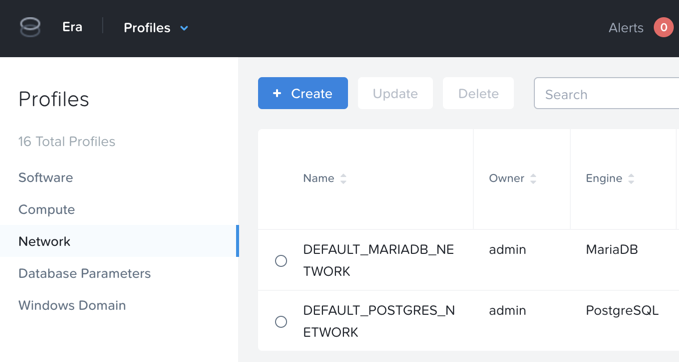Focus the Search input field

click(x=606, y=94)
